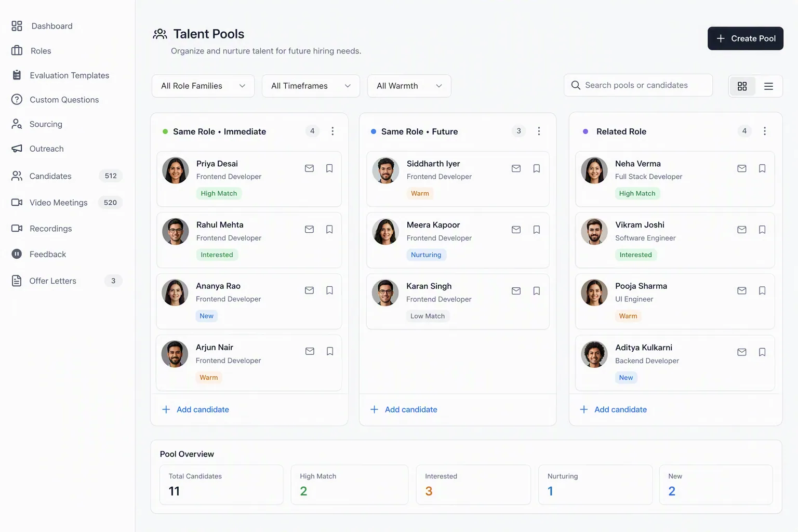Screen dimensions: 798x532
Task: Toggle bookmark for Ananya Rao
Action: pyautogui.click(x=329, y=290)
